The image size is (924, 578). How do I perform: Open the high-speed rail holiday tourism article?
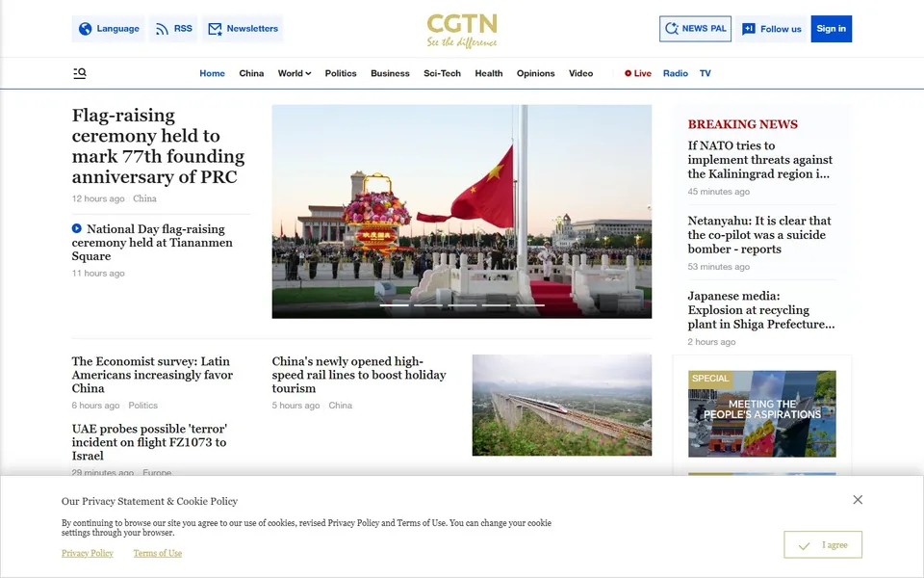pos(359,375)
